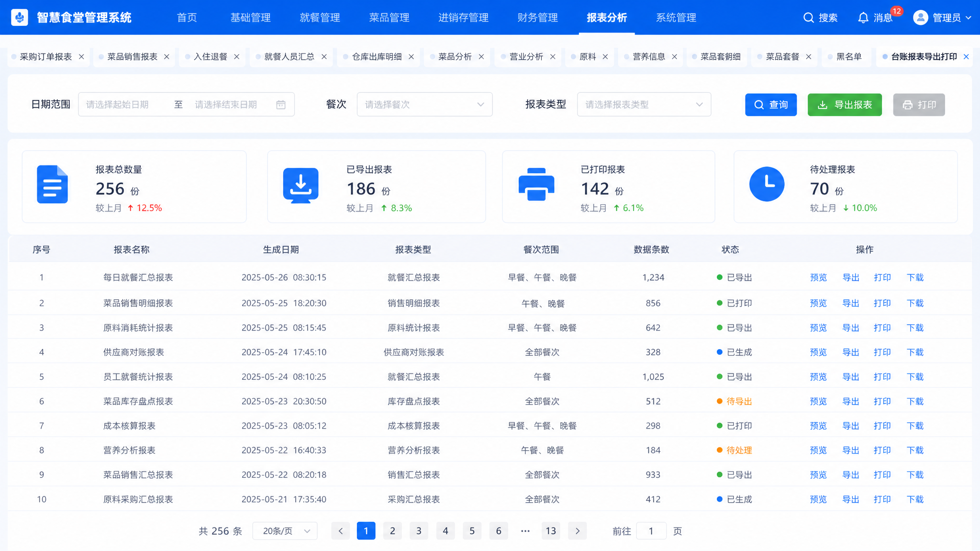This screenshot has height=551, width=980.
Task: Click the clock icon for 待处理报表 card
Action: click(x=767, y=184)
